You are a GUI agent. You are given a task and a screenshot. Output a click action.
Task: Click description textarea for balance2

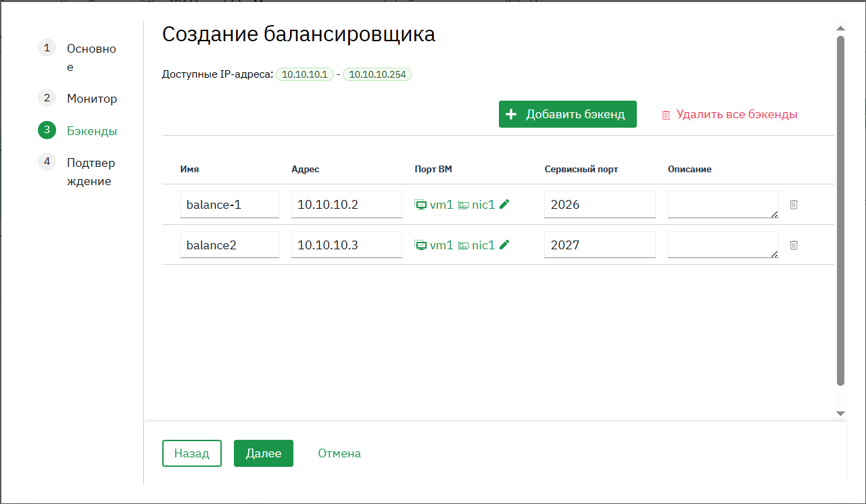click(723, 245)
